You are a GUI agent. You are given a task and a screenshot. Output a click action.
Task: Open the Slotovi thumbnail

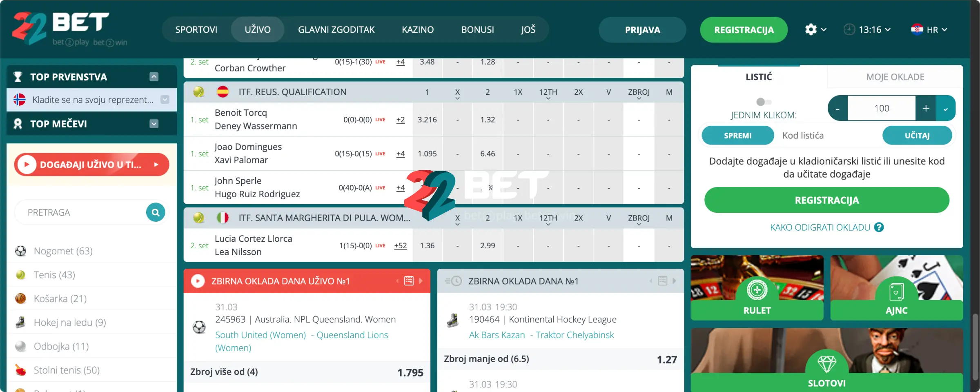coord(827,359)
